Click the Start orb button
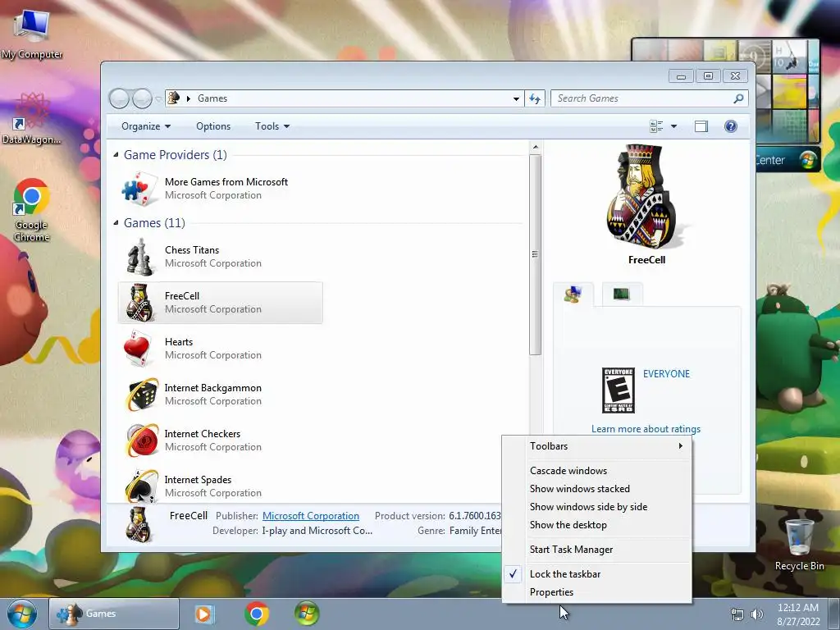The width and height of the screenshot is (840, 630). coord(22,614)
